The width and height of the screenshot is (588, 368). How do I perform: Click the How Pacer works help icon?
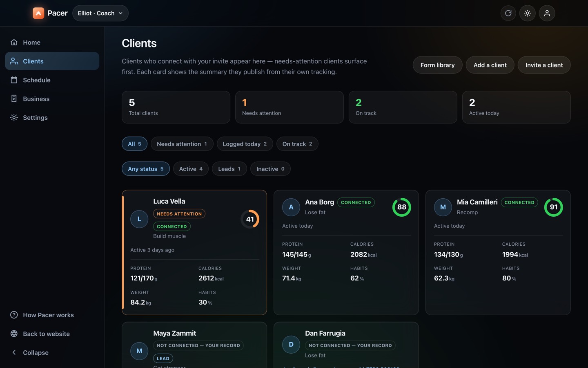tap(14, 315)
